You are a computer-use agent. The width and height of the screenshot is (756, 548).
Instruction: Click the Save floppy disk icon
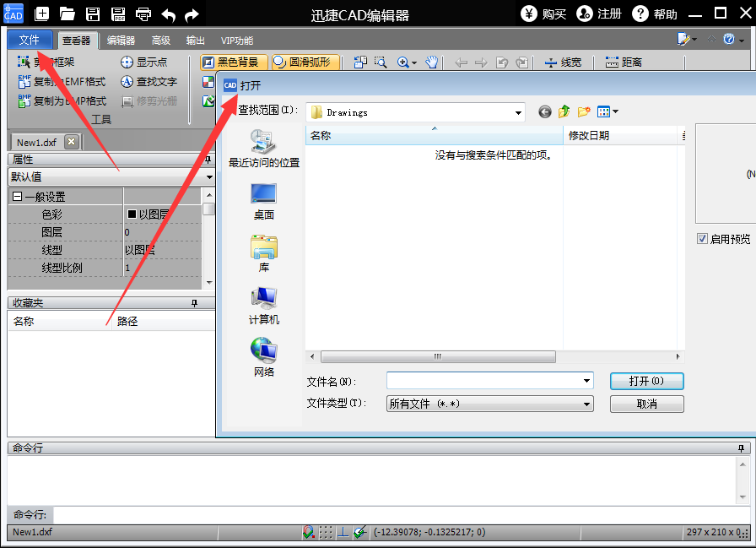[x=93, y=14]
